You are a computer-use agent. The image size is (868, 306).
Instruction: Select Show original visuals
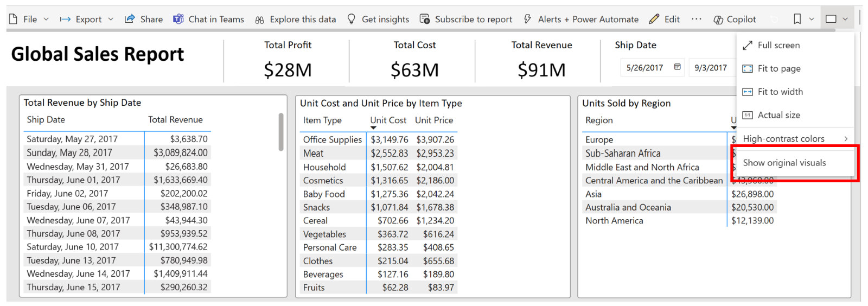795,163
